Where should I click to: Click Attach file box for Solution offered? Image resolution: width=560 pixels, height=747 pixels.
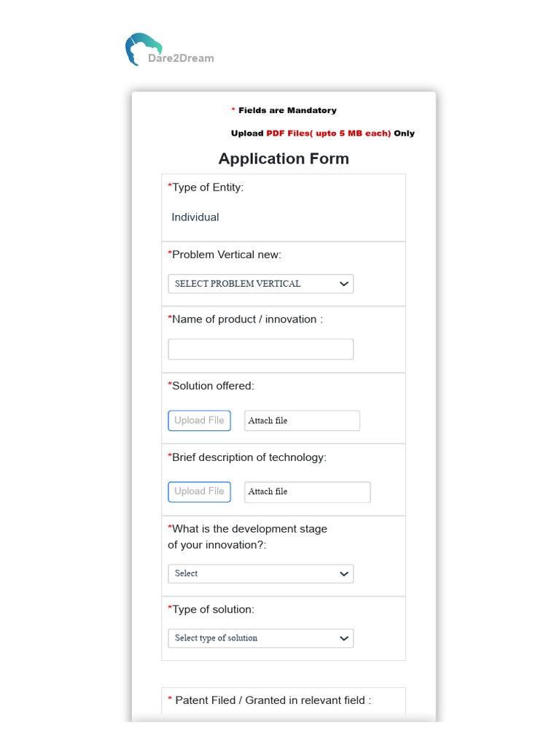coord(302,421)
